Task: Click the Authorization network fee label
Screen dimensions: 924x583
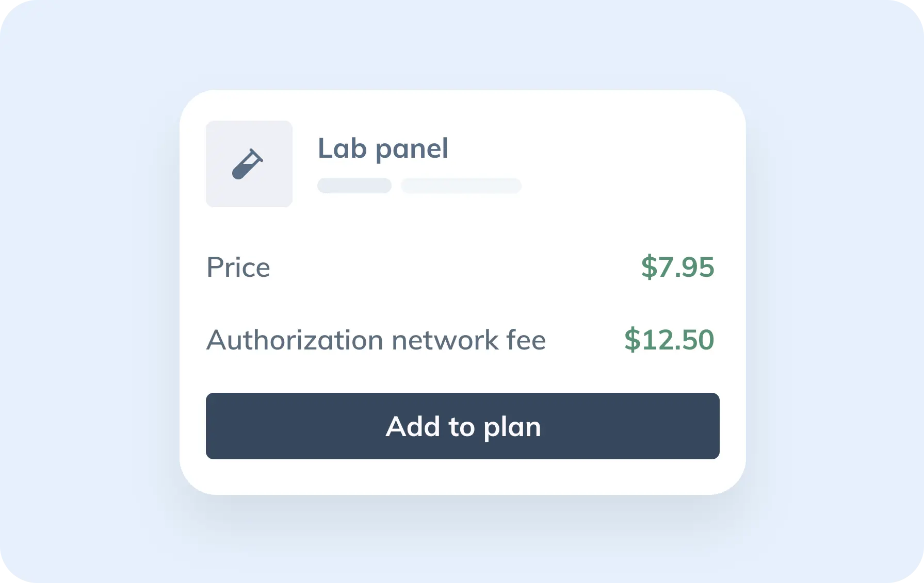Action: click(x=376, y=340)
